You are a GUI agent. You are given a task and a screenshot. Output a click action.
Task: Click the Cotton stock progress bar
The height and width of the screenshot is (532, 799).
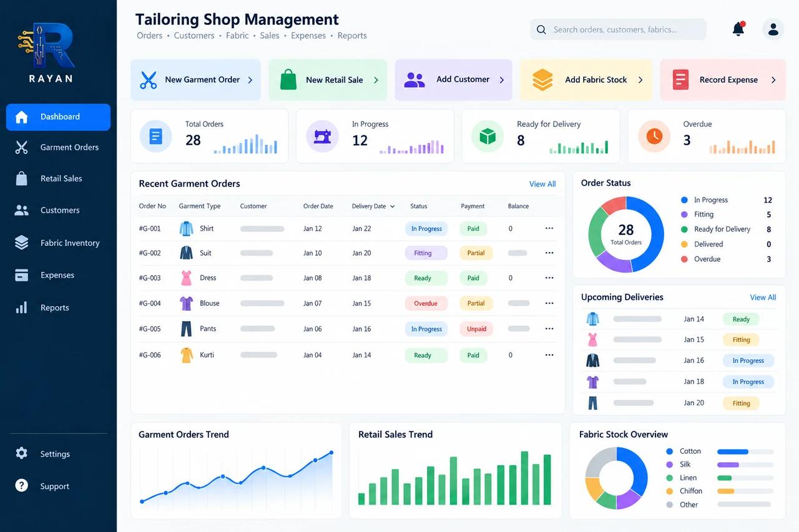[745, 452]
